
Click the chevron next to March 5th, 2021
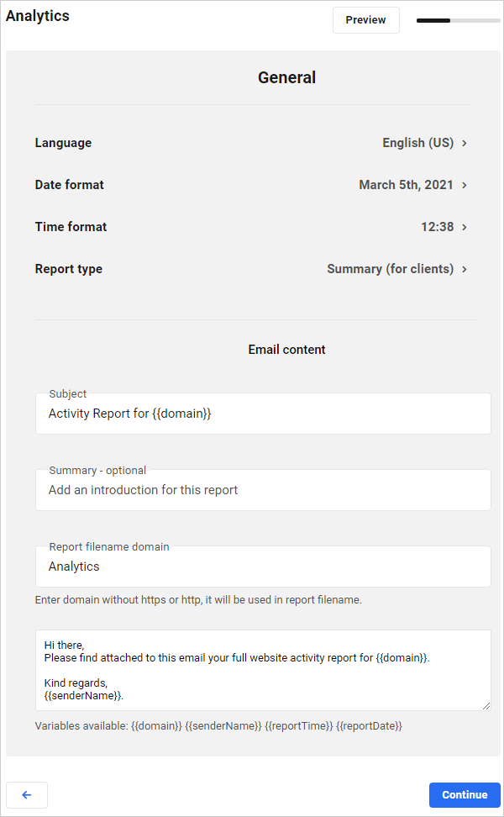464,185
